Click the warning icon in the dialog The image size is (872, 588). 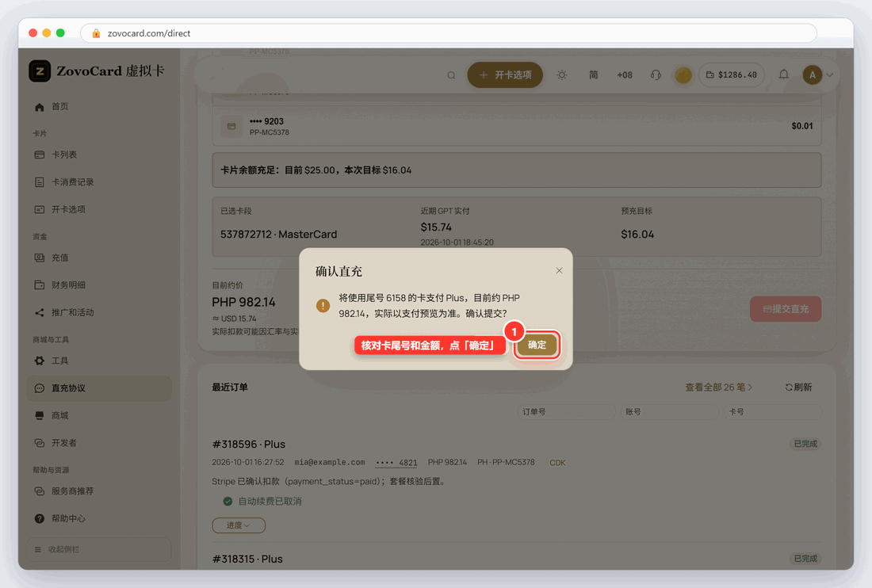click(323, 306)
